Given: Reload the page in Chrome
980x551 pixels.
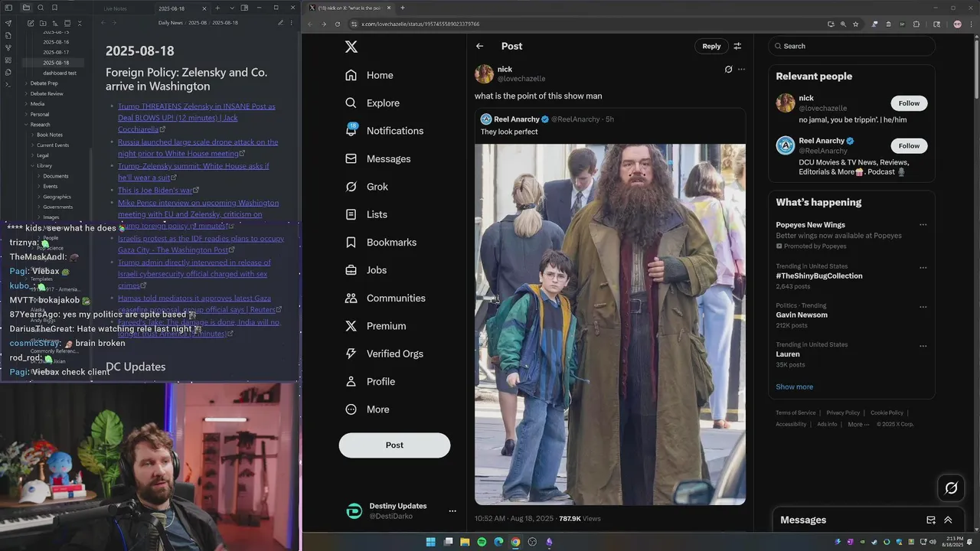Looking at the screenshot, I should 338,24.
